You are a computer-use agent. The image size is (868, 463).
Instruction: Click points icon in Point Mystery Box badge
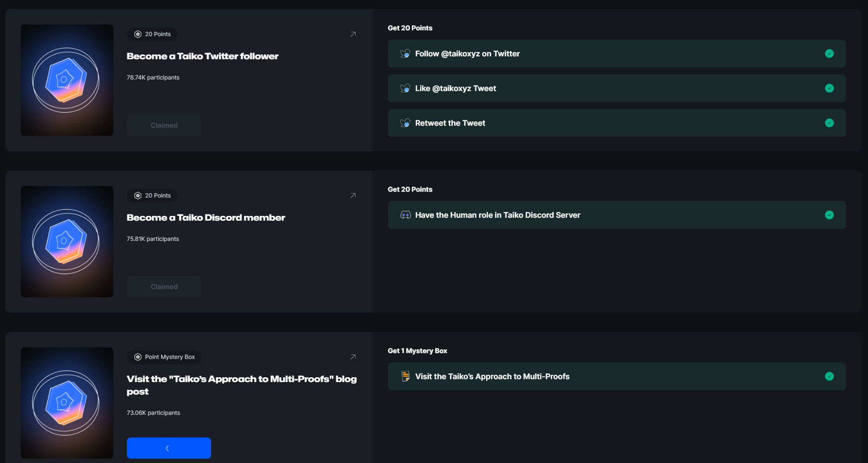tap(138, 357)
